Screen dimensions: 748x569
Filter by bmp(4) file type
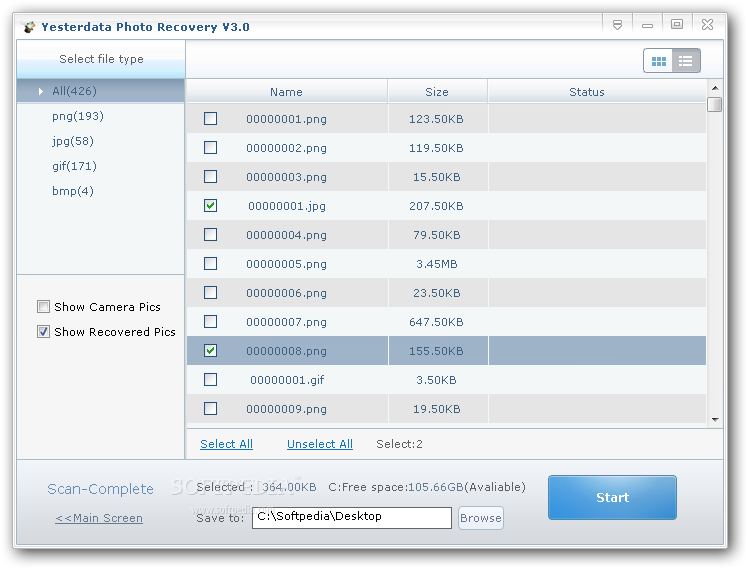click(x=73, y=191)
